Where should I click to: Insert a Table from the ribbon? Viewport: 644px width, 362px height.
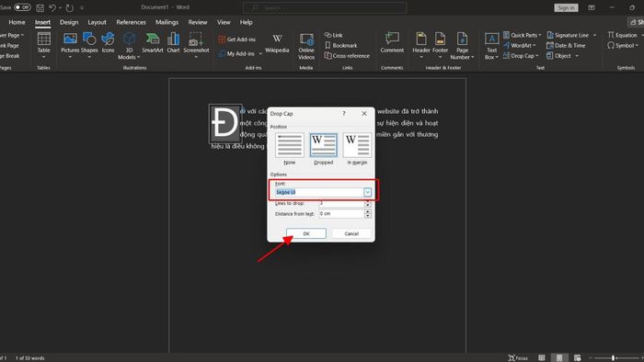point(43,45)
